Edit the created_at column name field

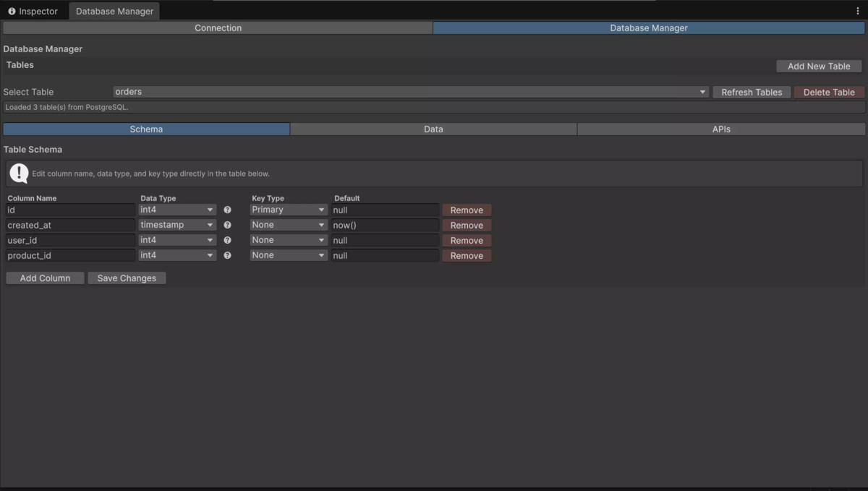point(70,225)
